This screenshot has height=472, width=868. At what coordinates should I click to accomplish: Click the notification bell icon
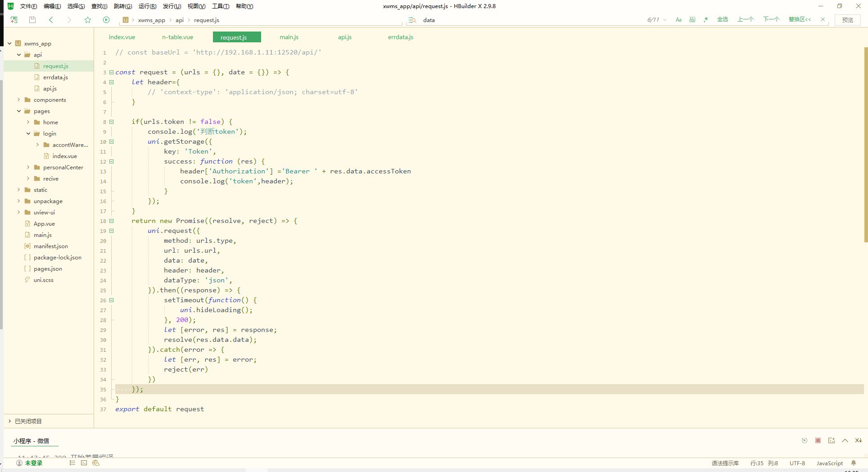[854, 463]
